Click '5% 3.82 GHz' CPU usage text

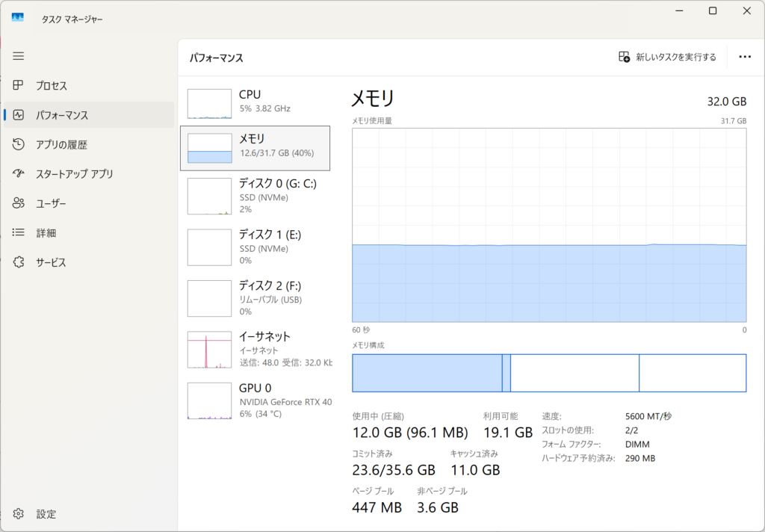click(x=265, y=108)
